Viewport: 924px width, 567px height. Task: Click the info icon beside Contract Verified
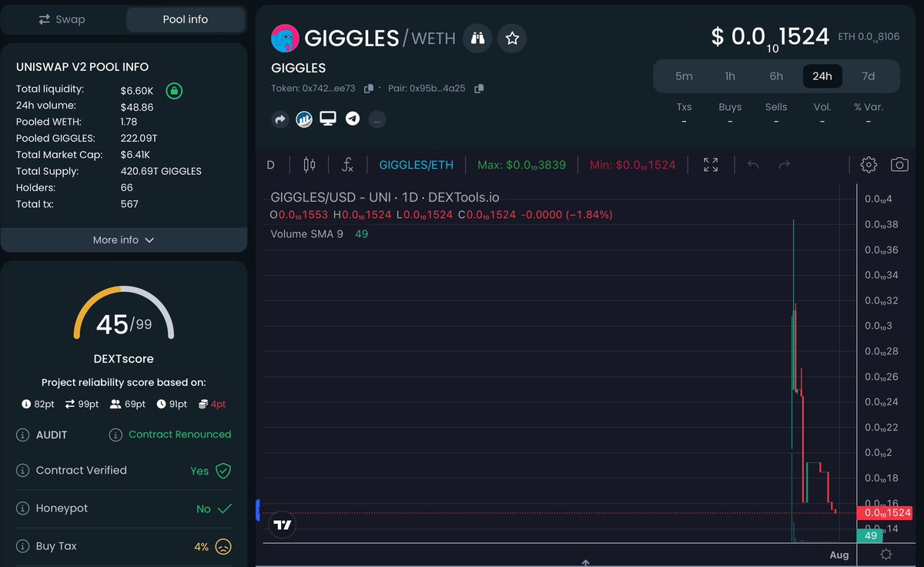click(x=23, y=471)
